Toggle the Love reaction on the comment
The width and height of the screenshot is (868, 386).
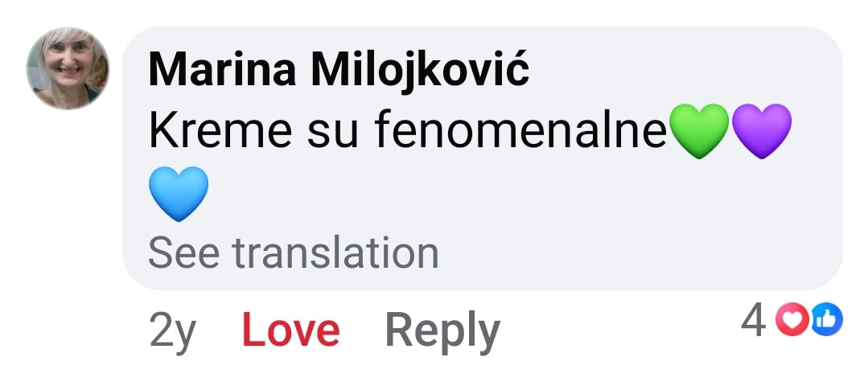click(x=290, y=331)
